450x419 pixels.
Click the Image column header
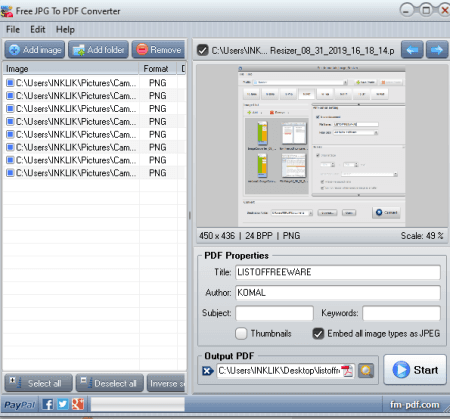coord(70,69)
